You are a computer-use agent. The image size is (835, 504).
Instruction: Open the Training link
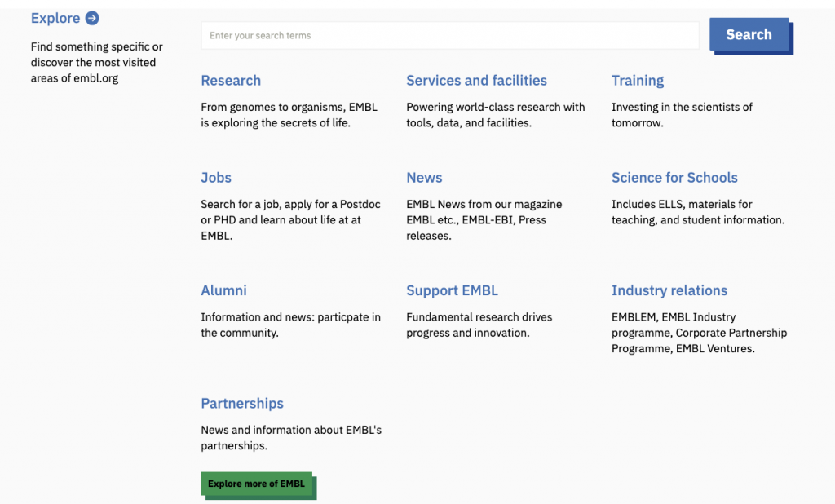coord(638,81)
